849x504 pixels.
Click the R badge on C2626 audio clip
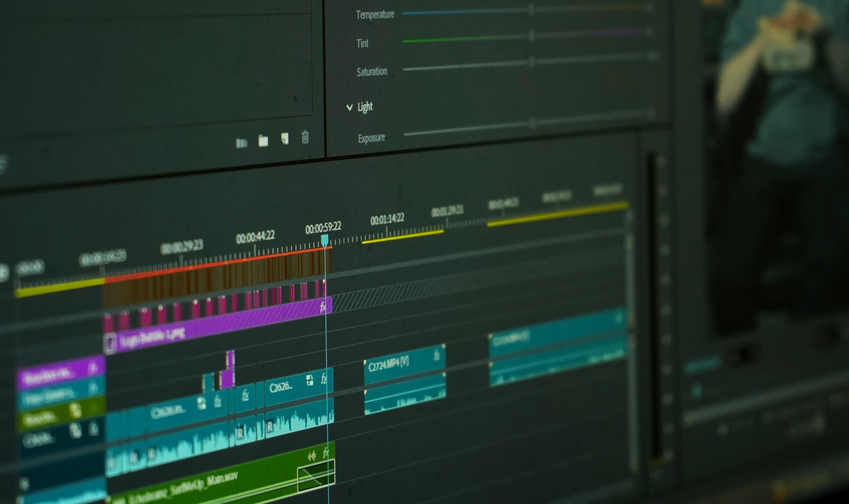(270, 427)
